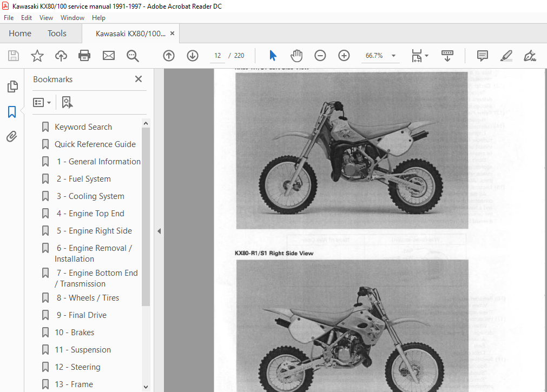Jump to 2 - Fuel System bookmark
The width and height of the screenshot is (547, 392).
coord(84,179)
